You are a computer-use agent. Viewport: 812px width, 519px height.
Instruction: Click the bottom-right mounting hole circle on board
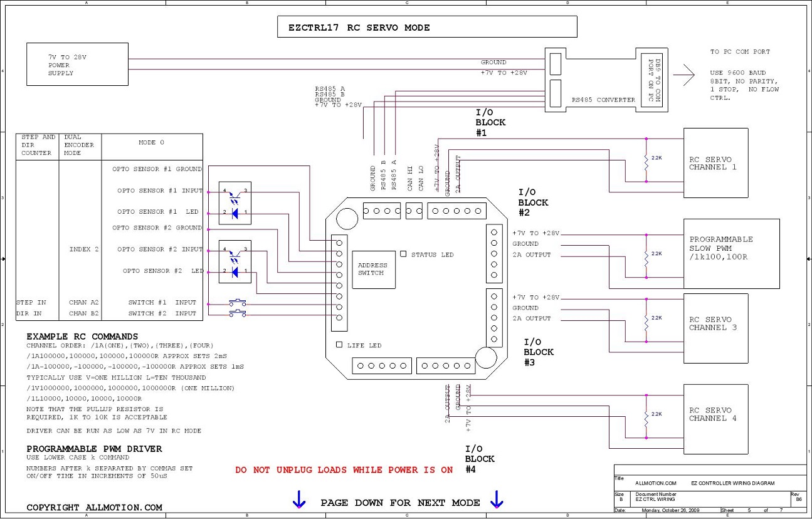click(485, 357)
